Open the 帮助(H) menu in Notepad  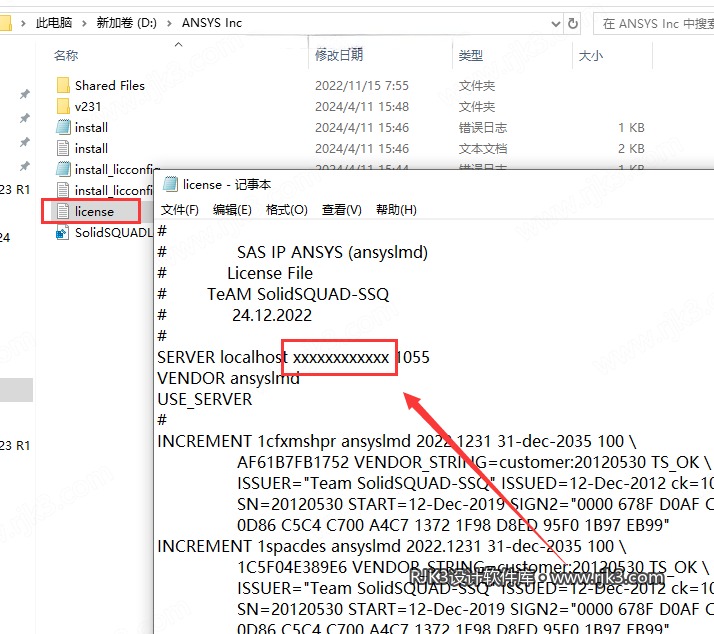[x=396, y=210]
